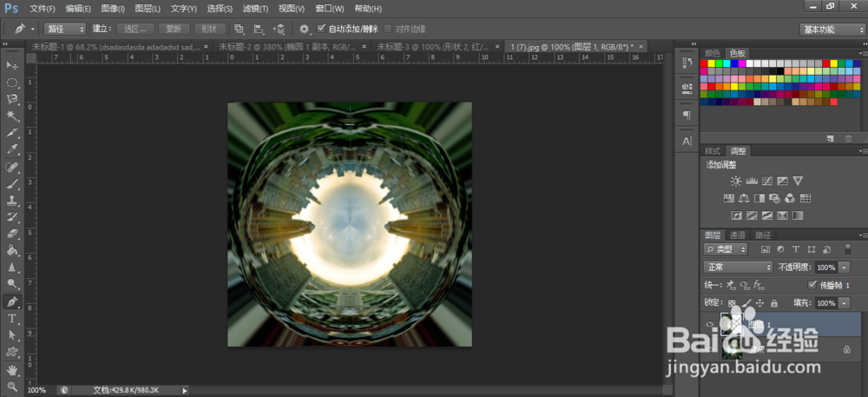This screenshot has height=397, width=868.
Task: Toggle the 传播帧 1 checkbox
Action: pyautogui.click(x=812, y=284)
